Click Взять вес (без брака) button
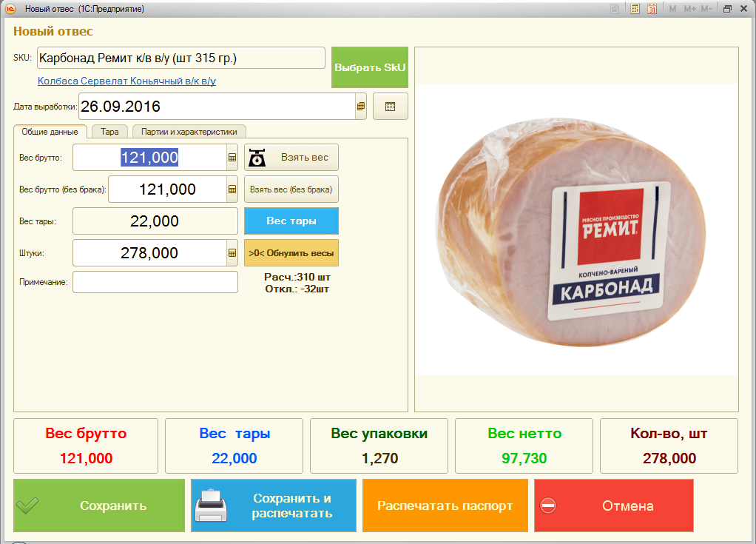This screenshot has width=756, height=544. 291,189
